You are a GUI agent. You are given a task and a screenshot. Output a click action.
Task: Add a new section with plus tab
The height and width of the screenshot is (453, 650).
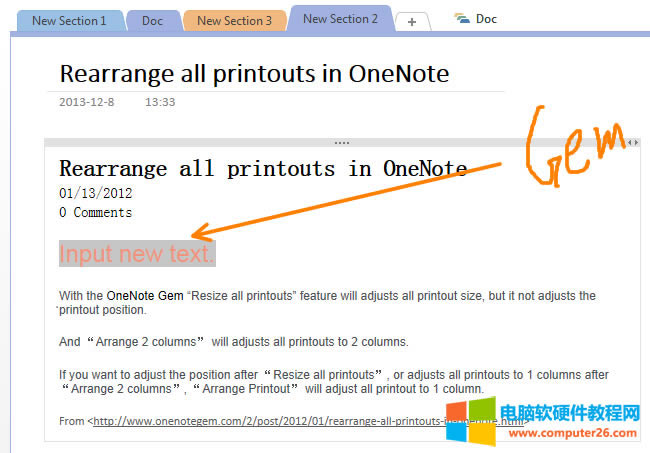point(412,22)
